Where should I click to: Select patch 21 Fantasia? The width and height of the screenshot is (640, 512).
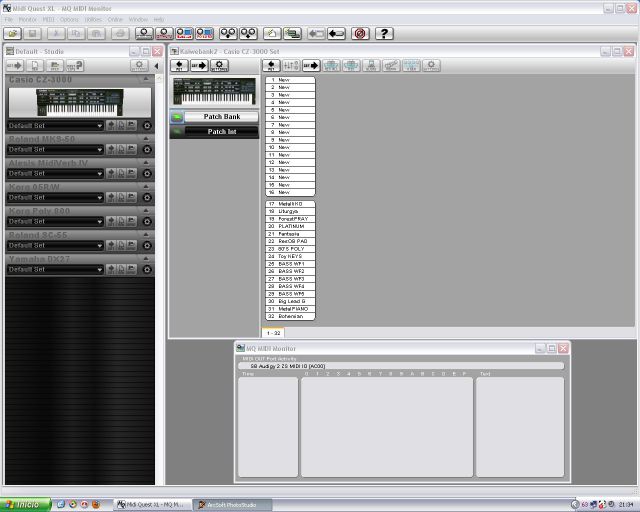(x=290, y=234)
